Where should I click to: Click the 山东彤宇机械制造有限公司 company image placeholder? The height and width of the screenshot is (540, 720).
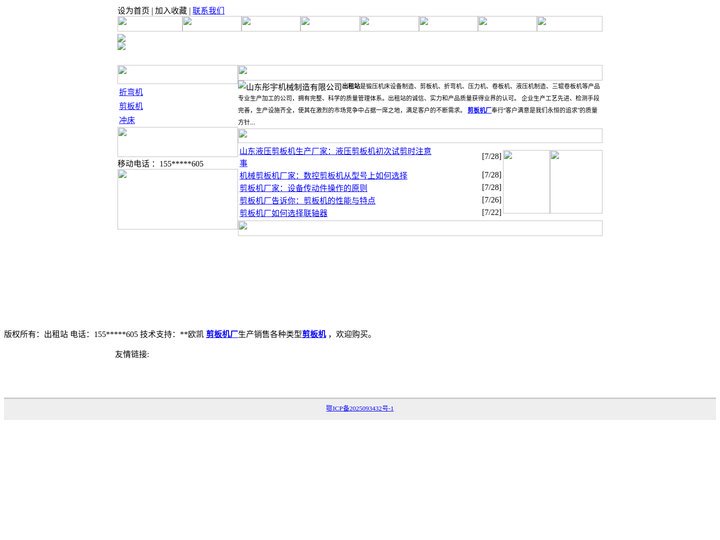[290, 86]
